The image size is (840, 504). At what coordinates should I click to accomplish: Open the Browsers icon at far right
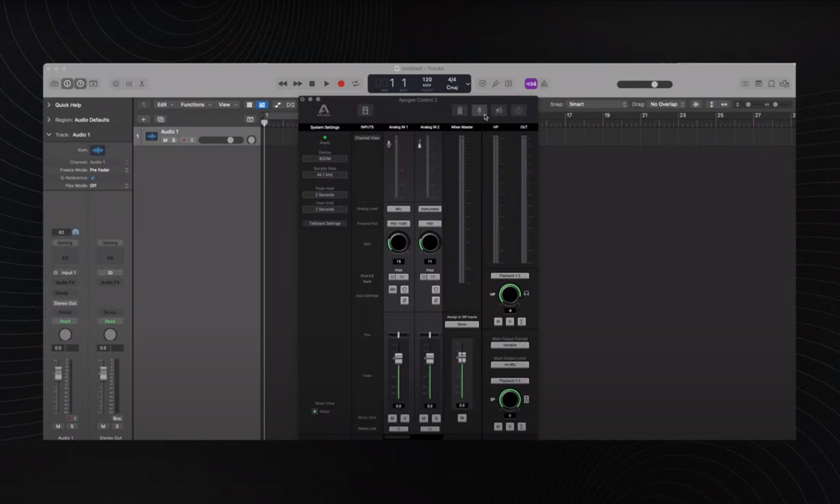pos(785,83)
